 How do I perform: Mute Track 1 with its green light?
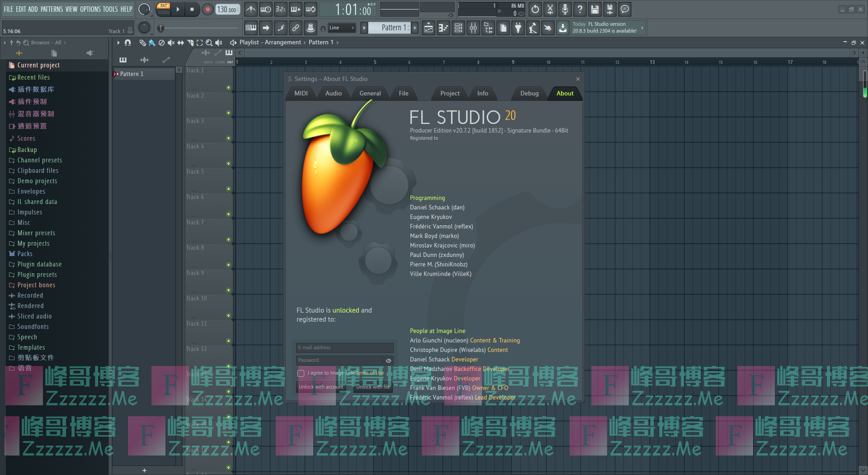(228, 87)
